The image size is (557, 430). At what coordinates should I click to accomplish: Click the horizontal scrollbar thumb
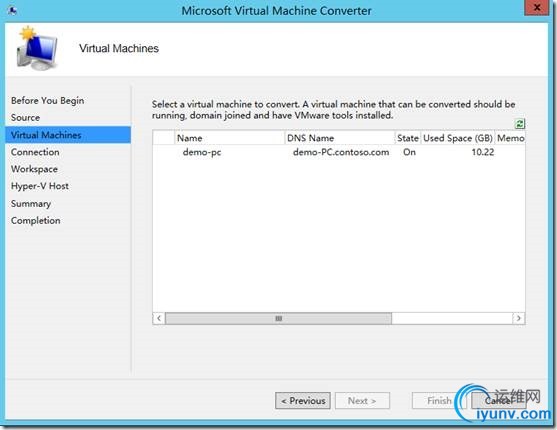pos(278,318)
